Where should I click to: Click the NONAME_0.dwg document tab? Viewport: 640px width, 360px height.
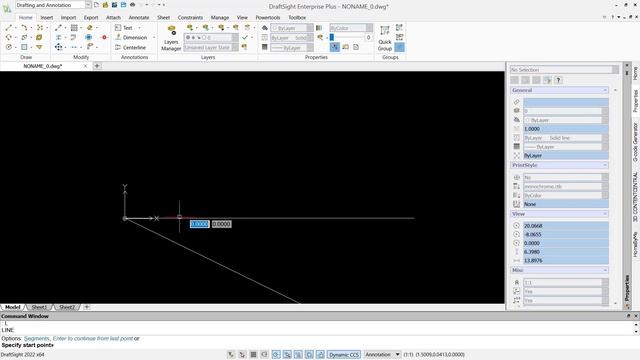coord(43,66)
